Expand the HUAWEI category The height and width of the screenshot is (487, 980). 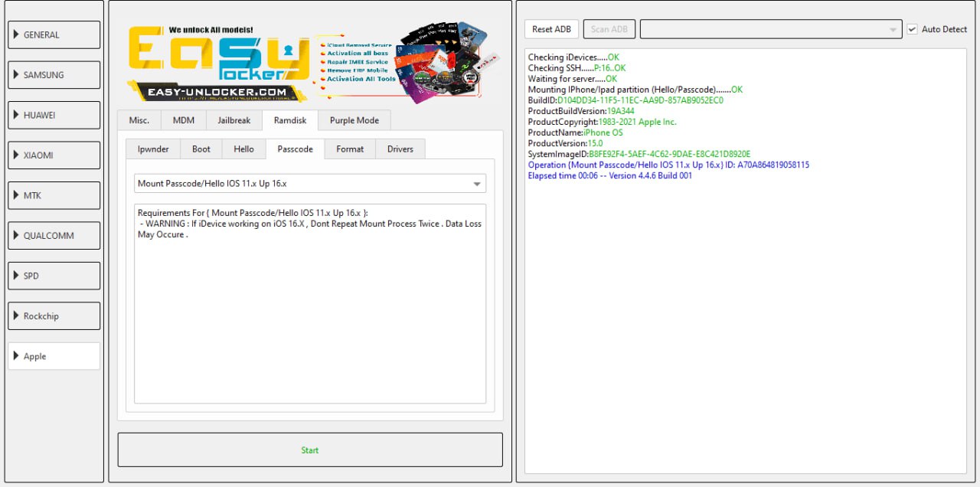[54, 115]
